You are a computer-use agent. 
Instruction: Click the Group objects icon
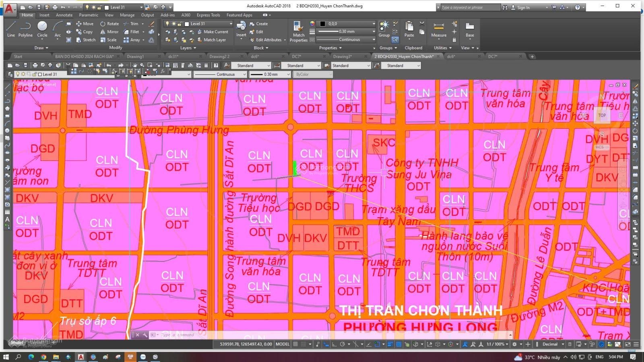pos(384,29)
